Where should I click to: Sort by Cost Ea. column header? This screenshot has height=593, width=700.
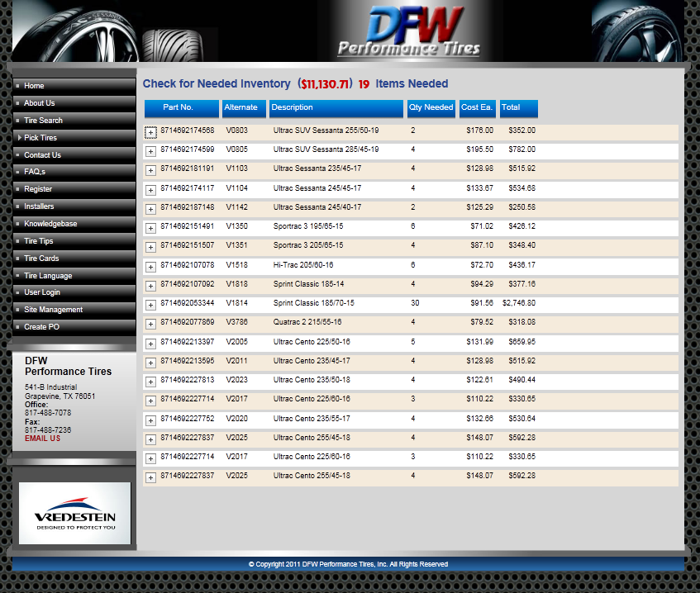pyautogui.click(x=477, y=108)
